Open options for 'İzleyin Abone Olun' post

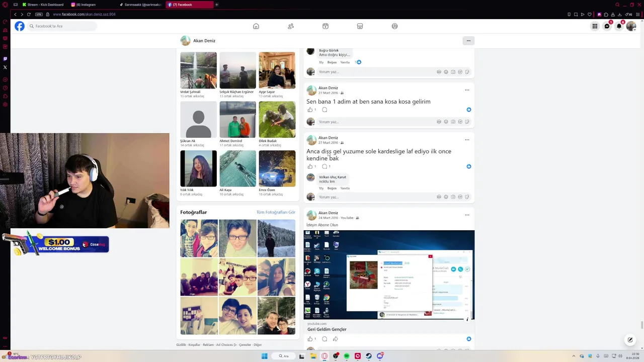point(467,215)
